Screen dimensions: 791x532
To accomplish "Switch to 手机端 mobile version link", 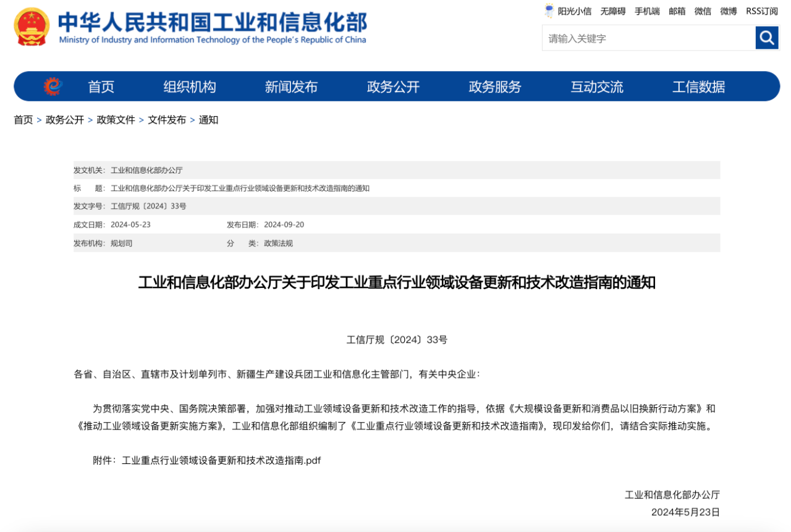I will (x=647, y=11).
